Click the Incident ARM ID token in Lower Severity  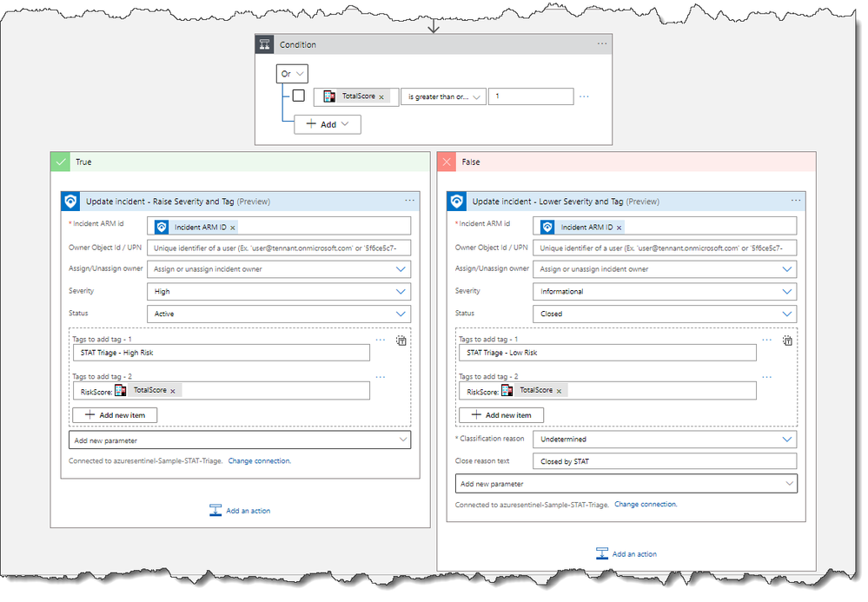click(x=583, y=228)
